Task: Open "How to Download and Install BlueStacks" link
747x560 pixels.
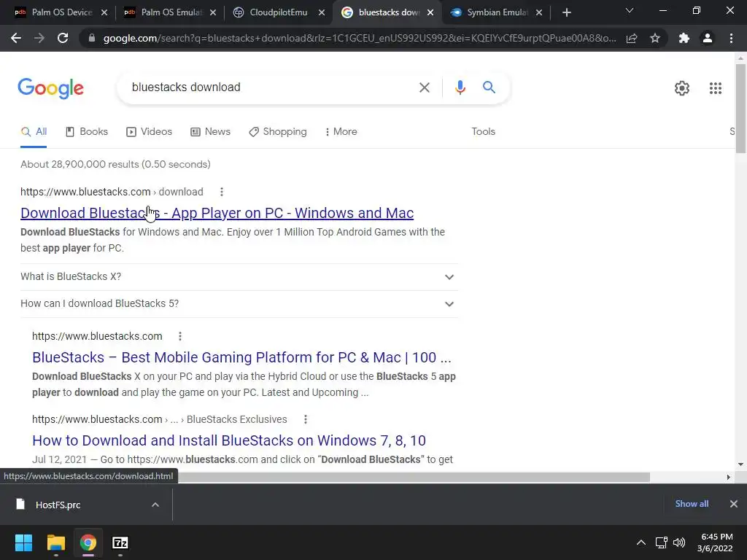Action: pos(228,441)
